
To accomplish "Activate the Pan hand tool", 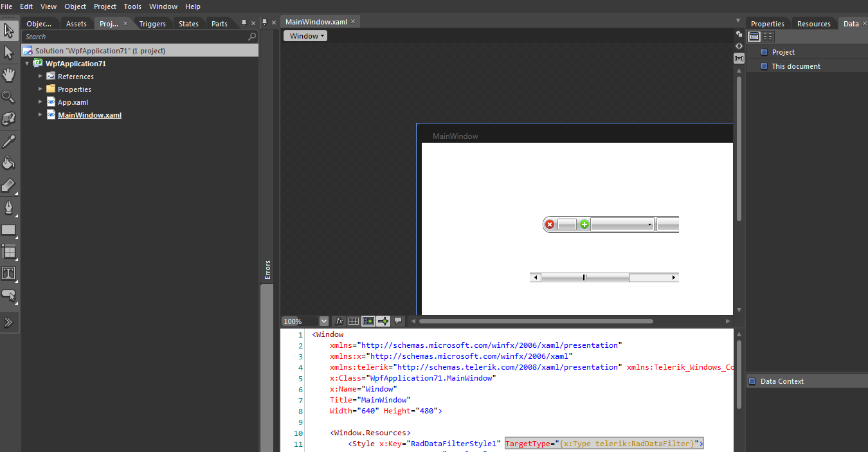I will [x=9, y=75].
